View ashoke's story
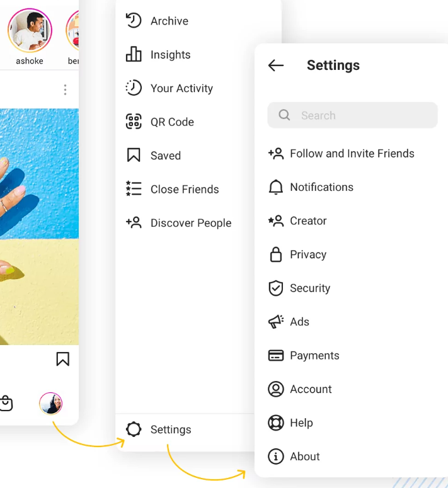This screenshot has width=448, height=488. (x=30, y=30)
